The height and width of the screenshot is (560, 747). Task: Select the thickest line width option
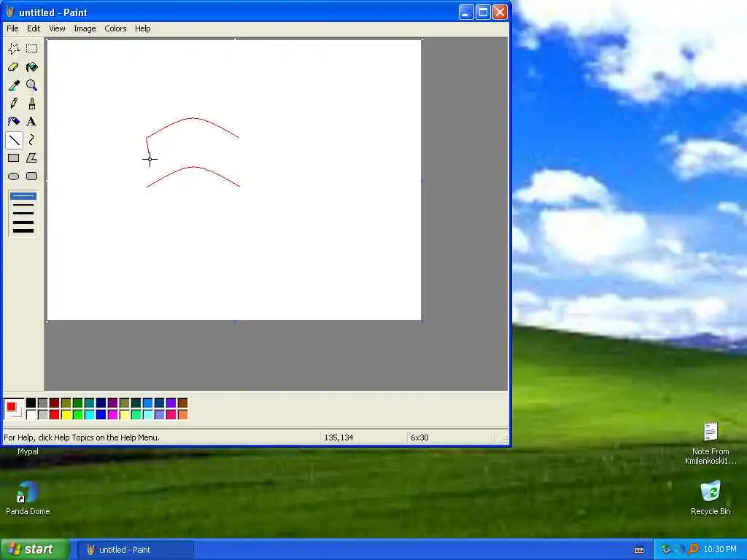click(23, 231)
